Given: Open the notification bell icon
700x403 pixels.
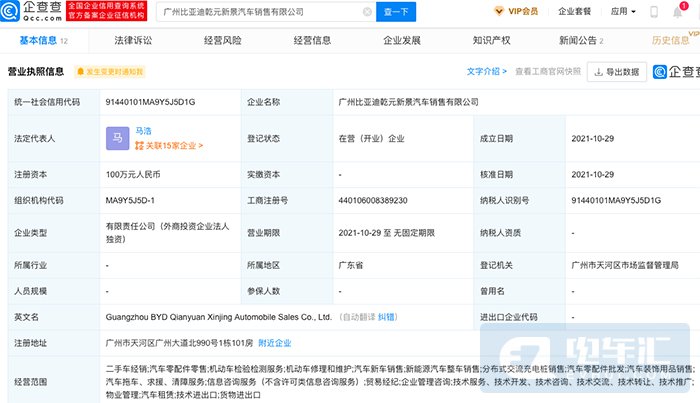Looking at the screenshot, I should point(678,12).
